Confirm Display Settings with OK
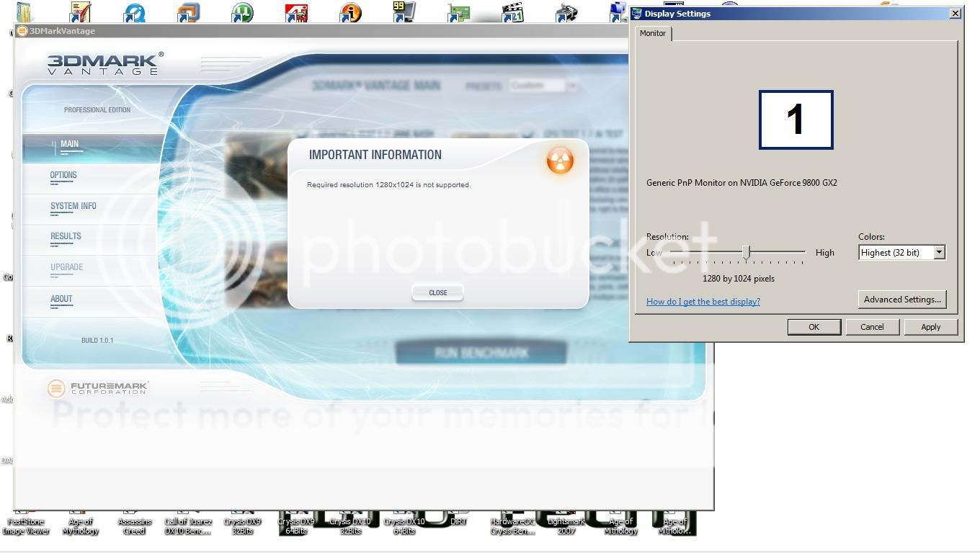980x553 pixels. tap(814, 327)
